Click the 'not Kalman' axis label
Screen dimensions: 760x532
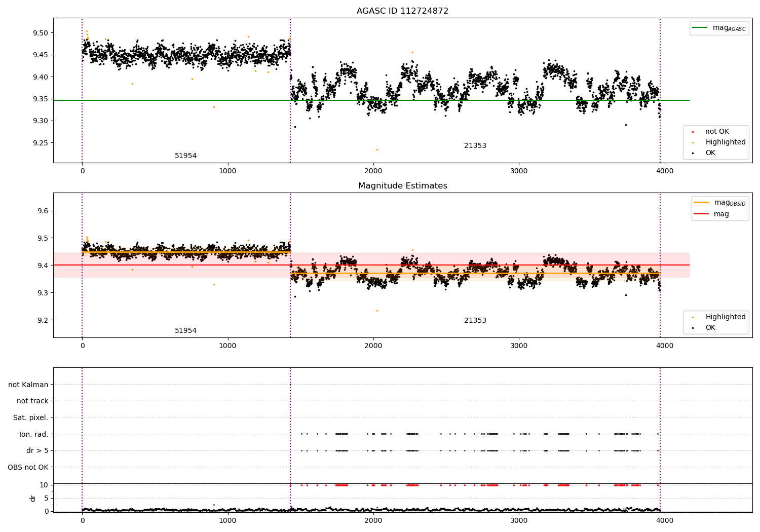pyautogui.click(x=28, y=385)
